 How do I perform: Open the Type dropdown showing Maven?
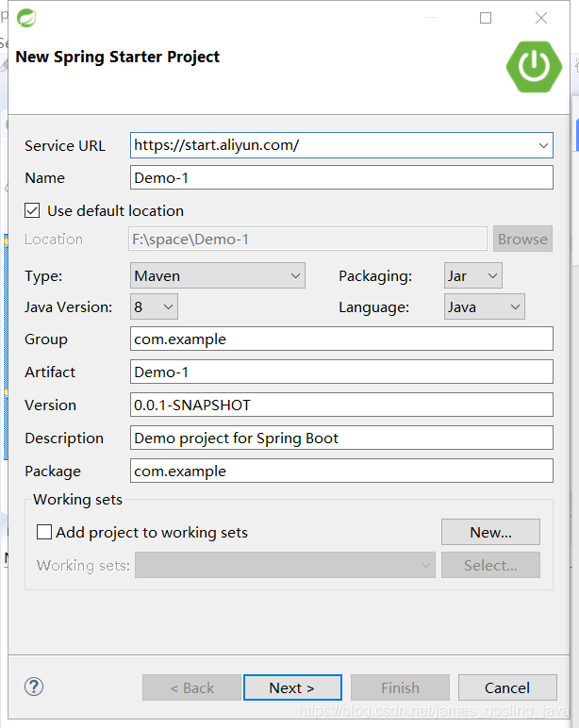pyautogui.click(x=217, y=275)
